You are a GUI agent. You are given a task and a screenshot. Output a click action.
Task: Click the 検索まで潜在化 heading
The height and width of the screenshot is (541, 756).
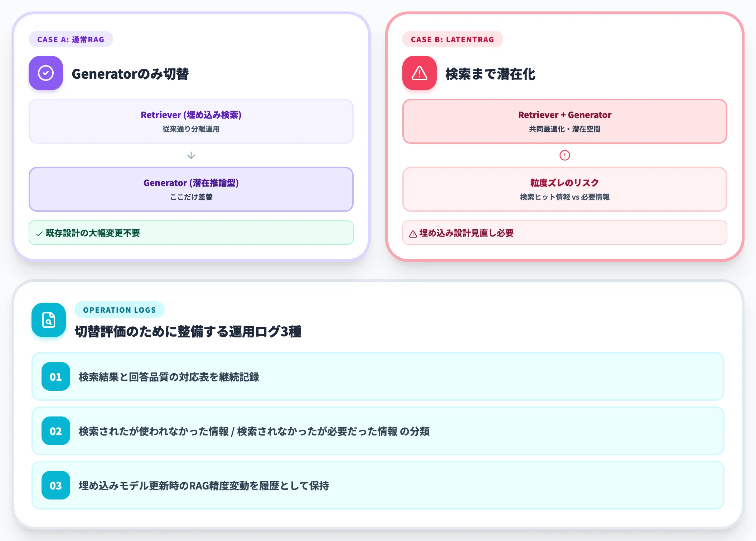(x=490, y=74)
